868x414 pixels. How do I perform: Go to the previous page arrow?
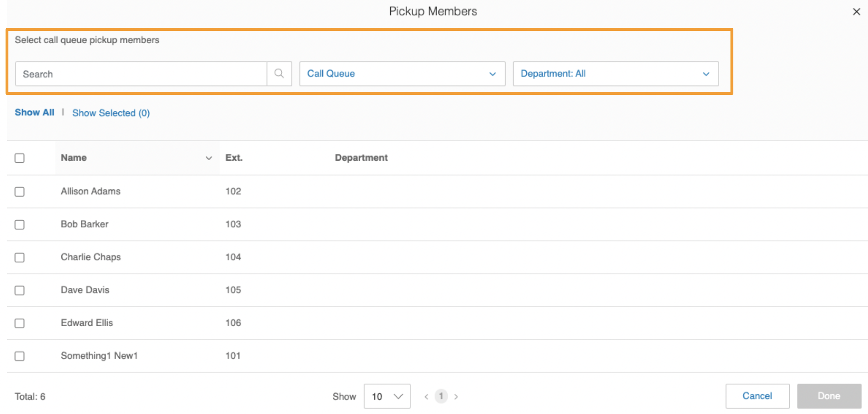[426, 396]
